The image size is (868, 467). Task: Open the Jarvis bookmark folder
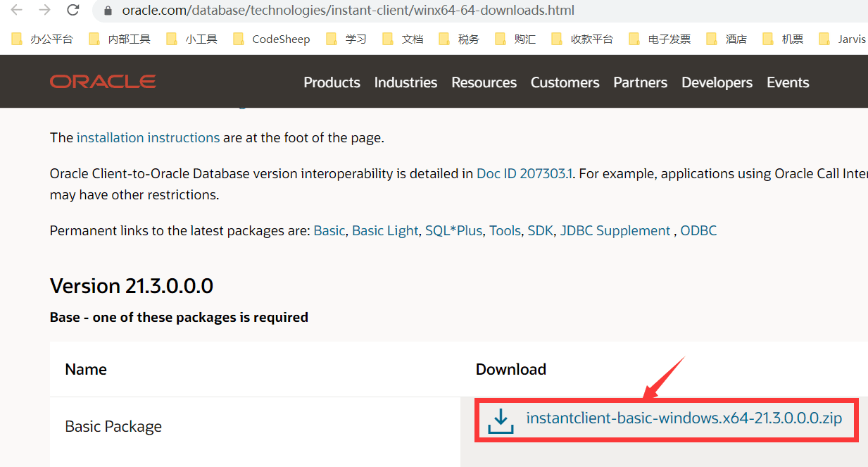pos(843,39)
